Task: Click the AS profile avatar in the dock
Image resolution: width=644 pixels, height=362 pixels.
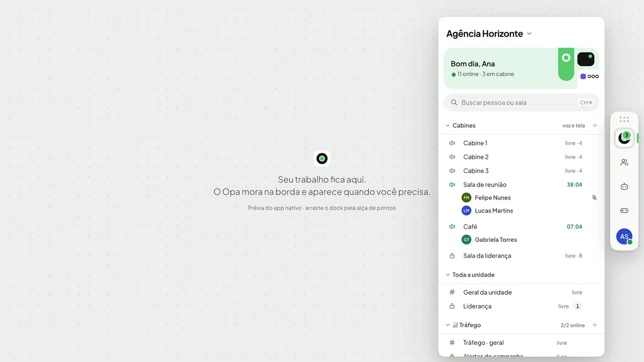Action: point(624,237)
